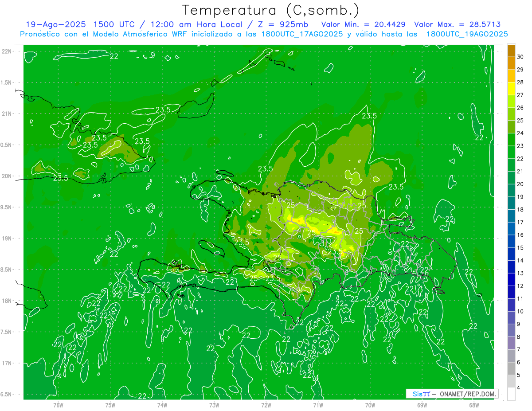Click the legend value 30
532x411 pixels.
520,57
